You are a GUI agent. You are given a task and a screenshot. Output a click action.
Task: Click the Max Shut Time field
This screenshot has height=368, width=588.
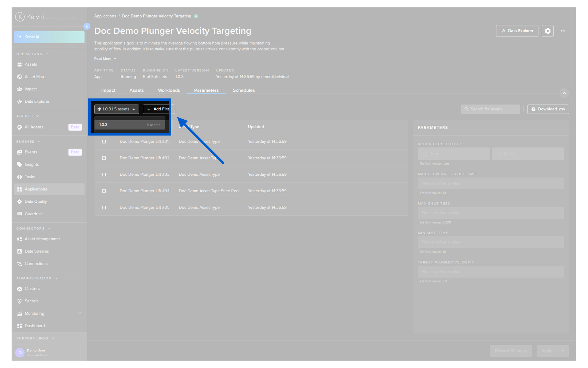(491, 213)
